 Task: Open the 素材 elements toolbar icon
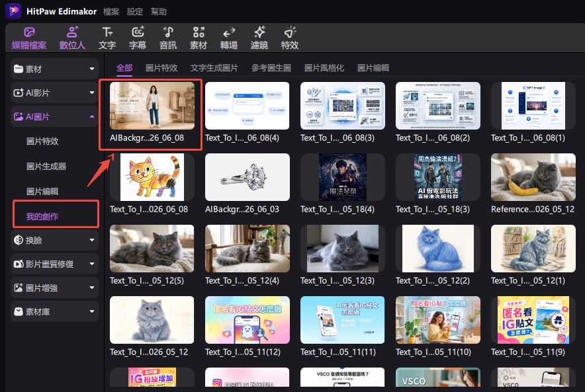(x=199, y=32)
